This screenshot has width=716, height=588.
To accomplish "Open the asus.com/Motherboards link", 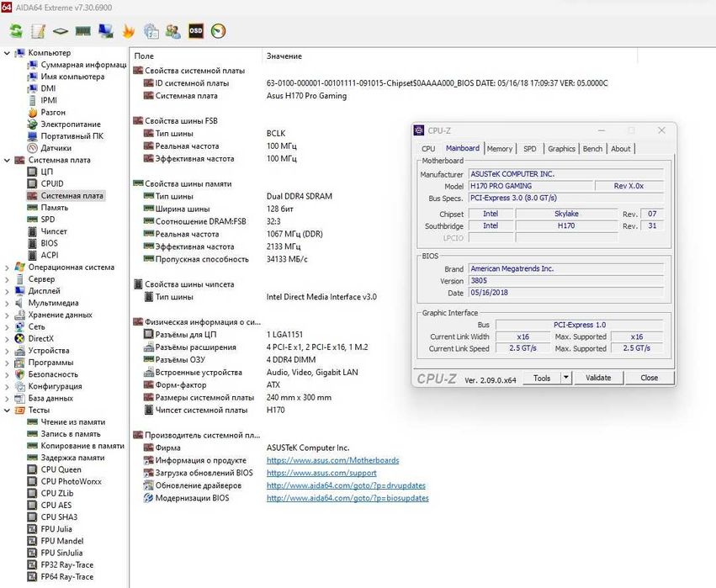I will [x=333, y=460].
